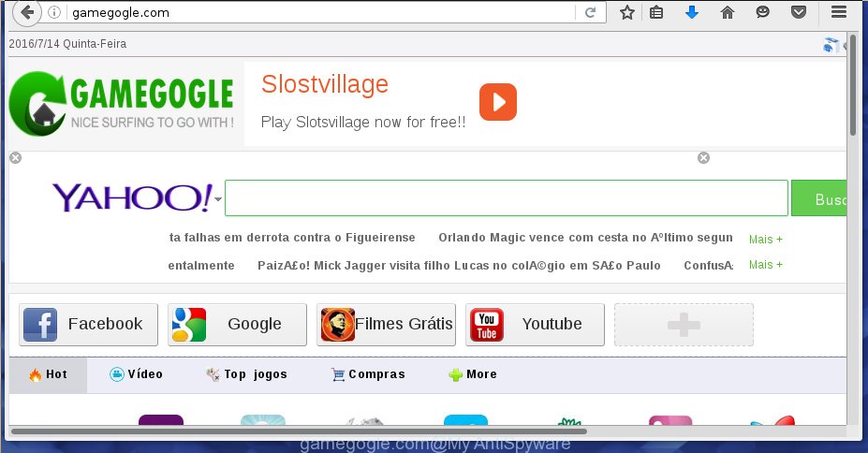Image resolution: width=868 pixels, height=453 pixels.
Task: Click the skin icon beside the date bar
Action: click(831, 44)
